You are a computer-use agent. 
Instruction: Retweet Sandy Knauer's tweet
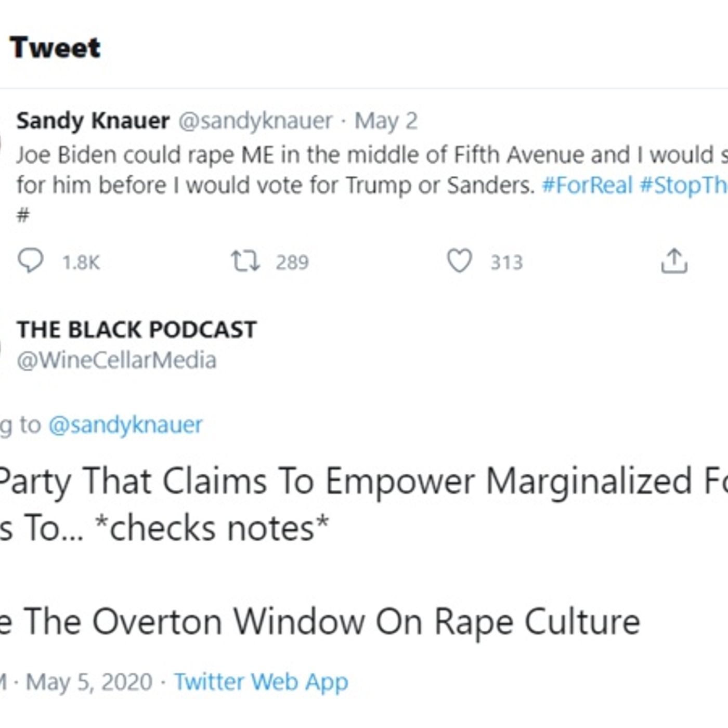click(x=245, y=261)
